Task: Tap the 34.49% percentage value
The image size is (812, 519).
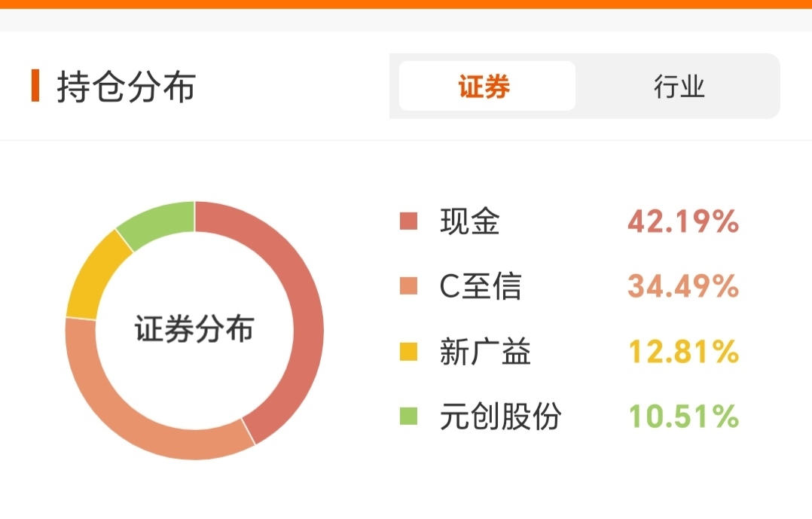Action: 683,286
